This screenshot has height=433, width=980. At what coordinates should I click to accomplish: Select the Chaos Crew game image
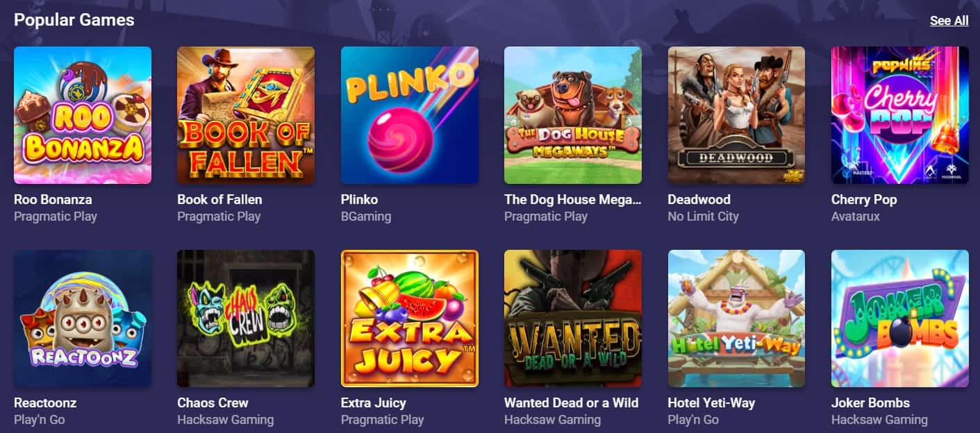(x=246, y=319)
